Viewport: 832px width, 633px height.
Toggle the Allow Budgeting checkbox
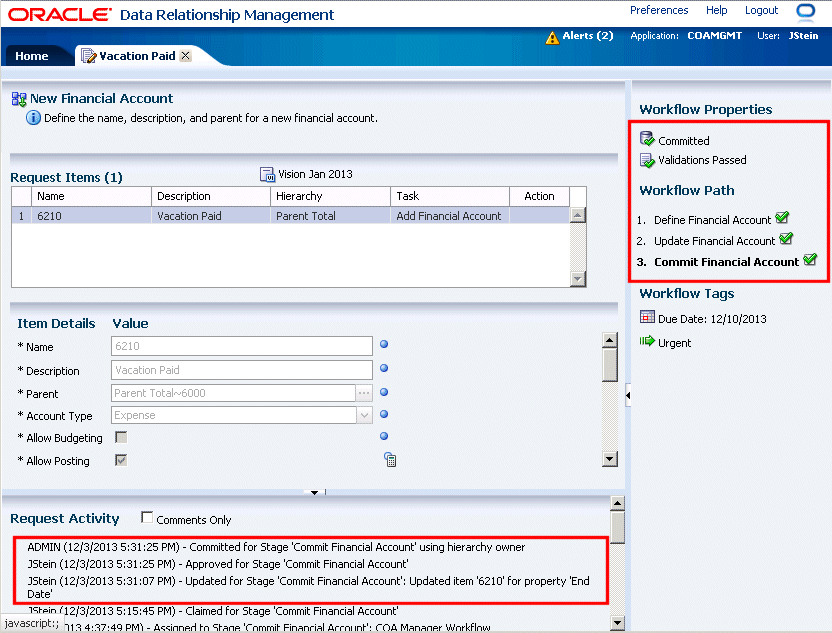click(x=121, y=437)
